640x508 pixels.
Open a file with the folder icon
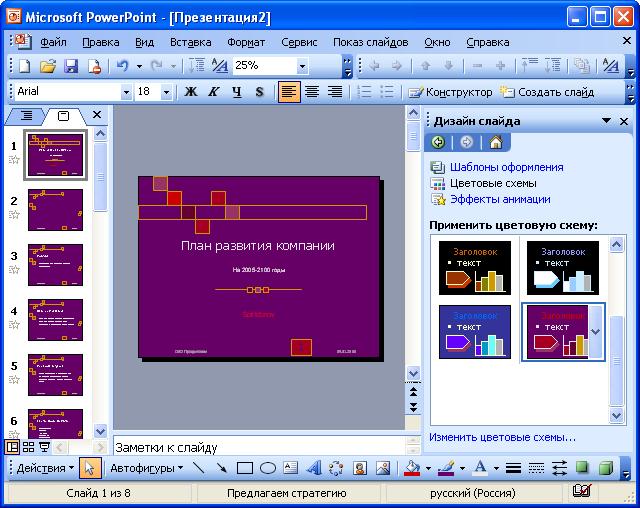pos(48,66)
